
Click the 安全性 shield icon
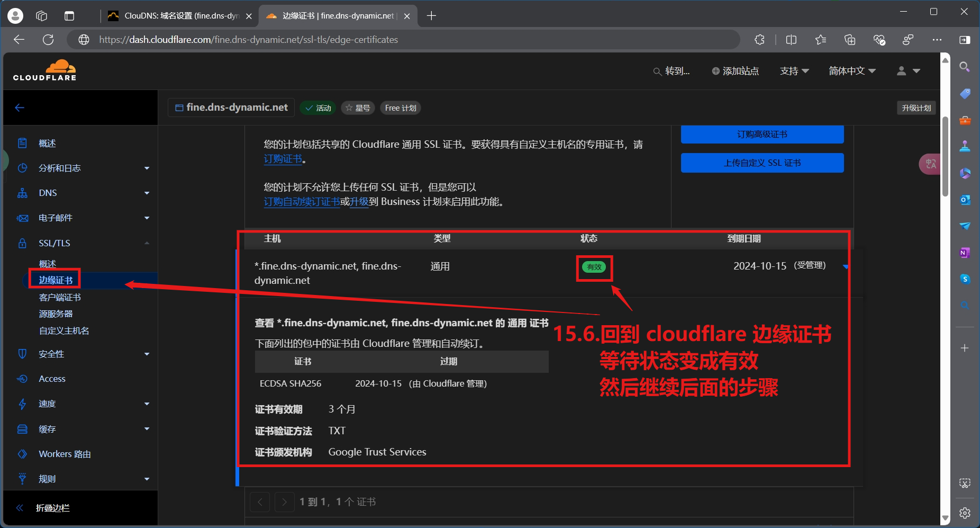click(22, 354)
